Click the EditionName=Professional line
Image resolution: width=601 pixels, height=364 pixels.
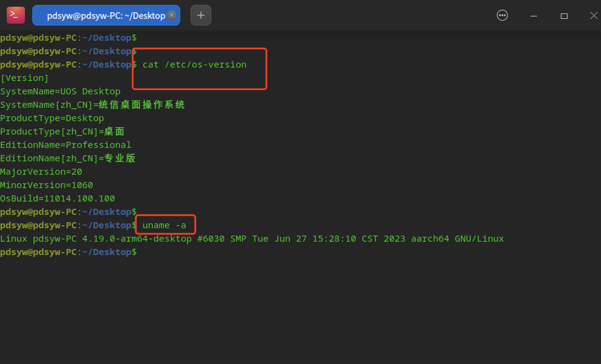click(x=65, y=145)
